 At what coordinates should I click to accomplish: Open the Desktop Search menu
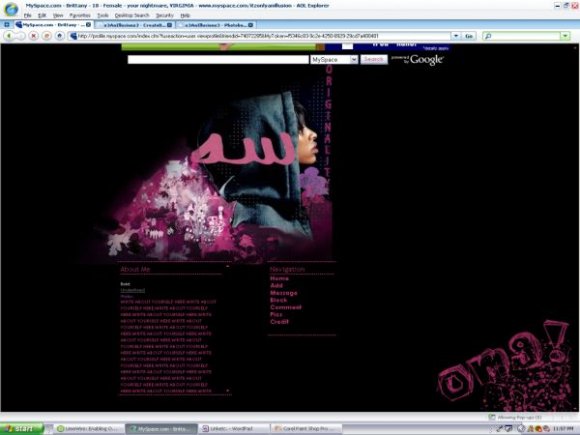[x=132, y=16]
